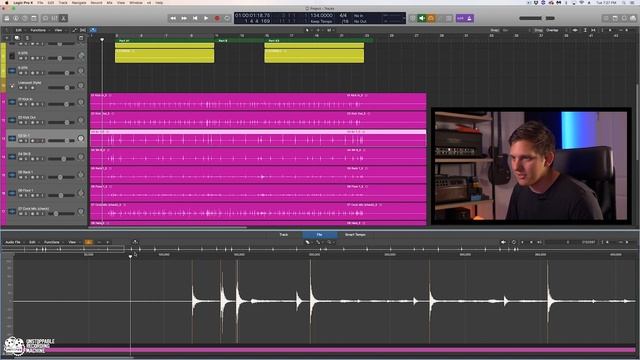Open the Browsers media icon
This screenshot has height=360, width=640.
pyautogui.click(x=633, y=18)
